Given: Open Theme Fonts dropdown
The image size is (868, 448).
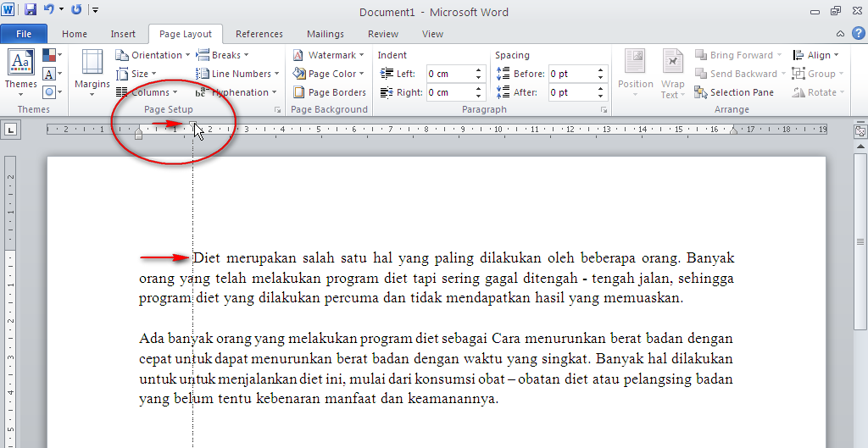Looking at the screenshot, I should click(x=52, y=74).
